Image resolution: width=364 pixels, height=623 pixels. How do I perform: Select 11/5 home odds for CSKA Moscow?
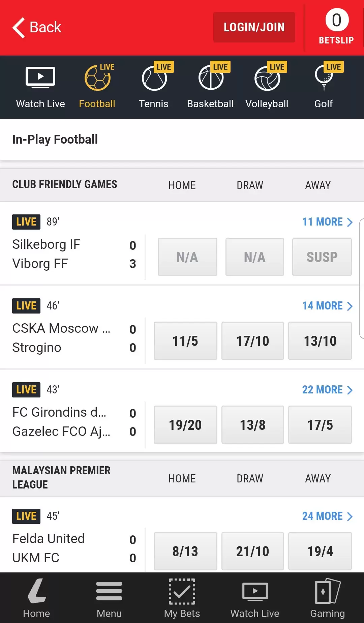pyautogui.click(x=185, y=341)
